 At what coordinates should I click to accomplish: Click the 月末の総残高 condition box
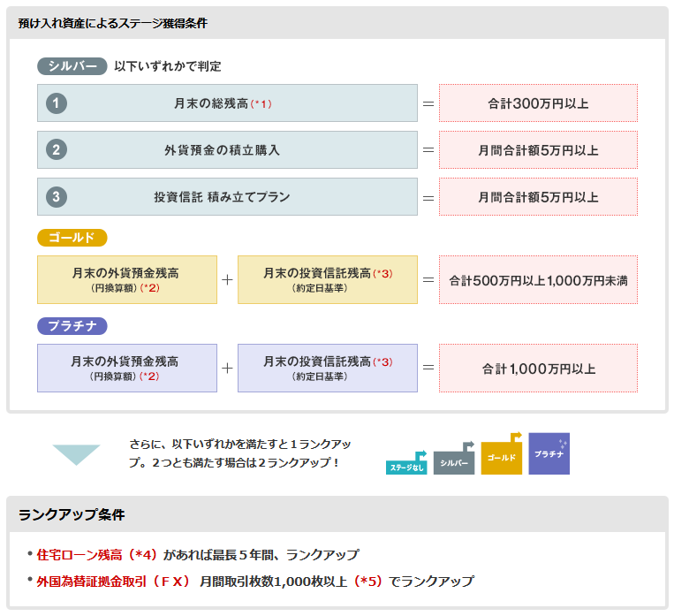pyautogui.click(x=227, y=103)
